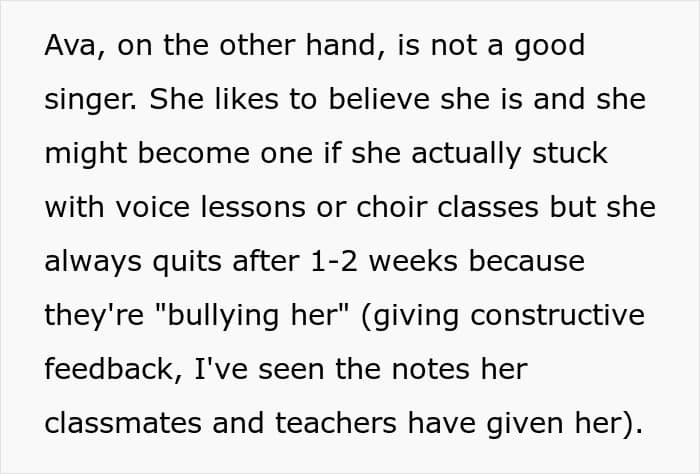
Task: Click the quoted phrase "bullying her"
Action: 252,317
